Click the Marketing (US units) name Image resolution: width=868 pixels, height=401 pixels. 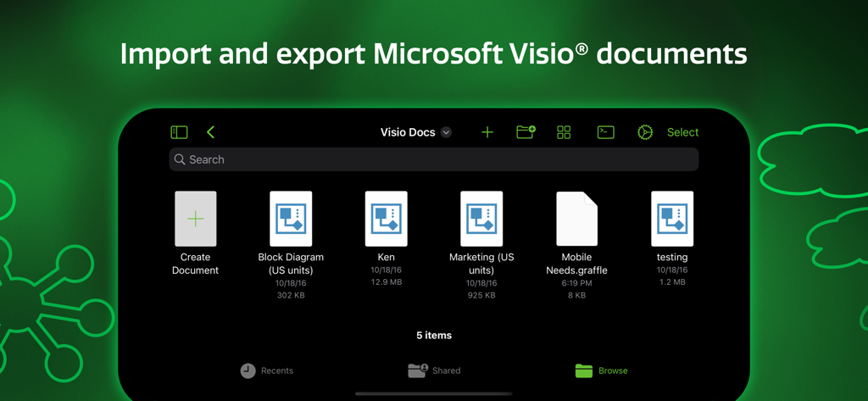[481, 264]
